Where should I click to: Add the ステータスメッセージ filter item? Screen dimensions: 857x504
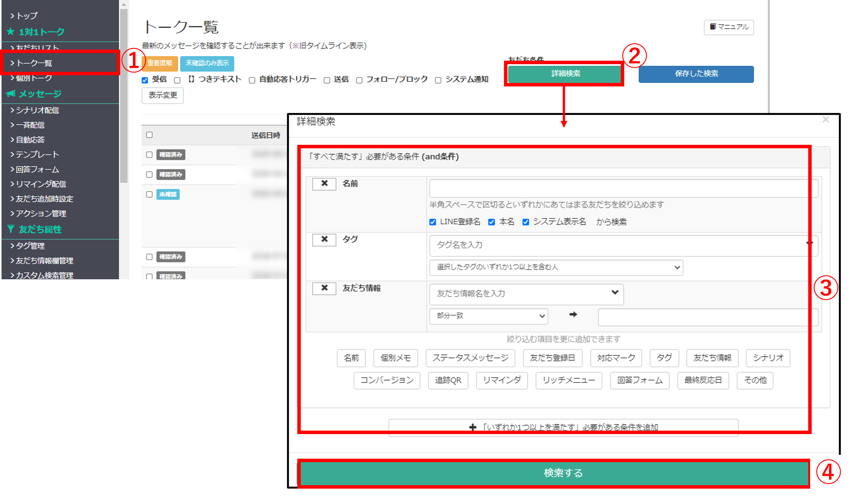pyautogui.click(x=470, y=358)
